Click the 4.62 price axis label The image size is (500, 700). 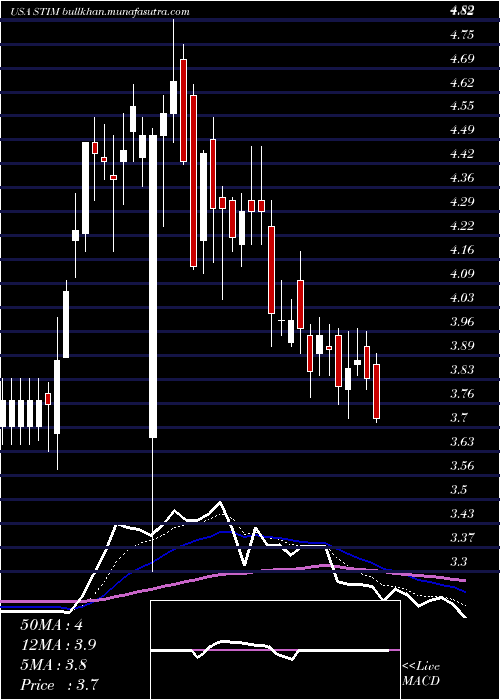pyautogui.click(x=462, y=83)
